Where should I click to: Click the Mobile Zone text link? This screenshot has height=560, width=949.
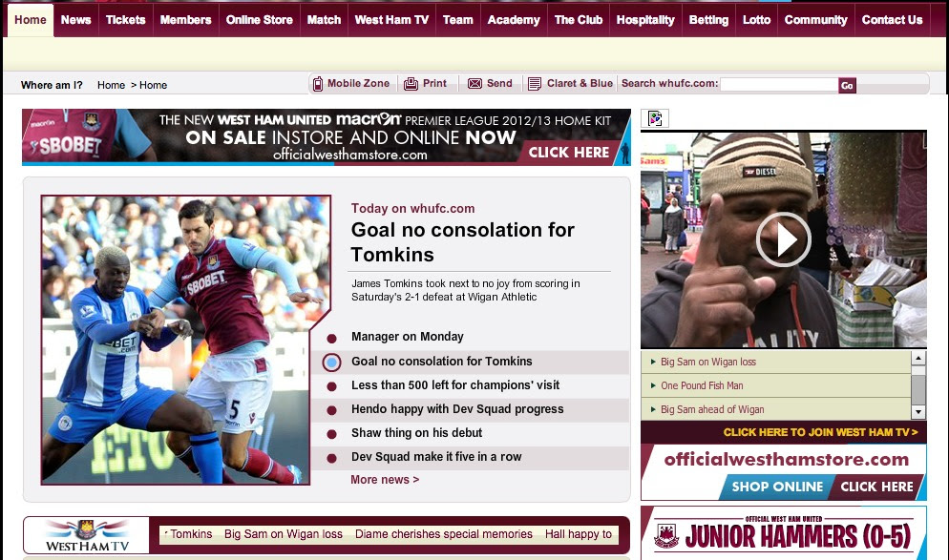358,83
